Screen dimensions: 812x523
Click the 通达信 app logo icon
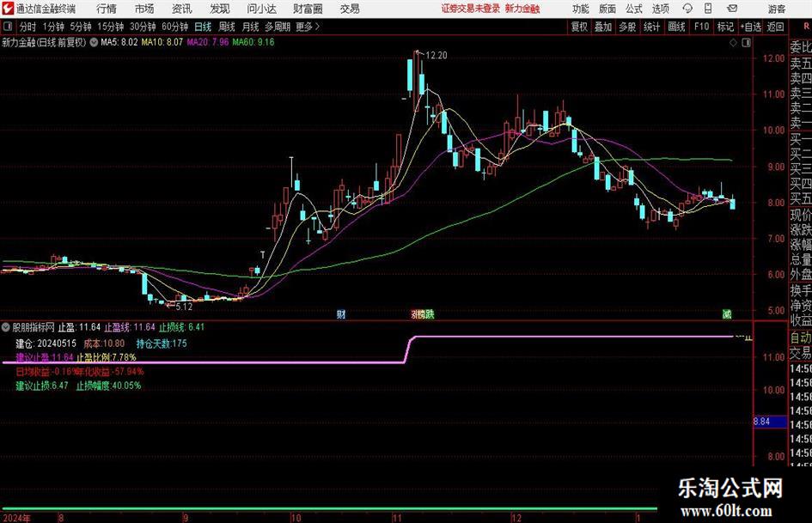point(8,9)
